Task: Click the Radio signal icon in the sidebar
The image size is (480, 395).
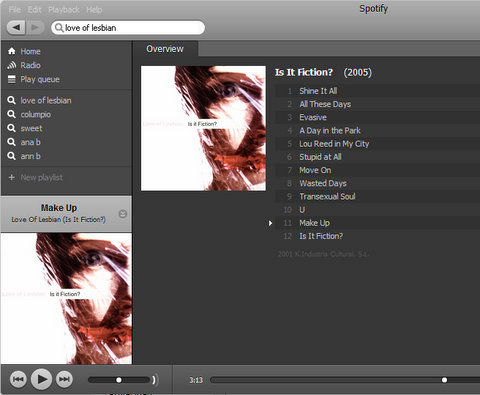Action: [12, 65]
